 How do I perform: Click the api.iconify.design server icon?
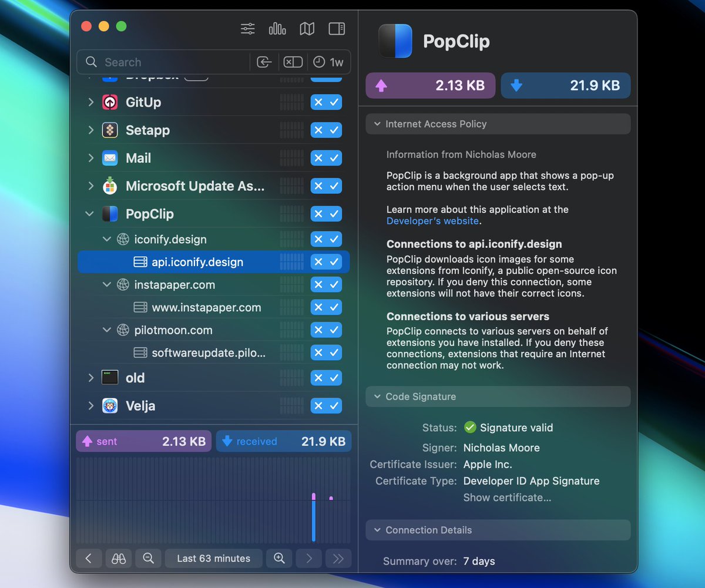click(x=140, y=262)
